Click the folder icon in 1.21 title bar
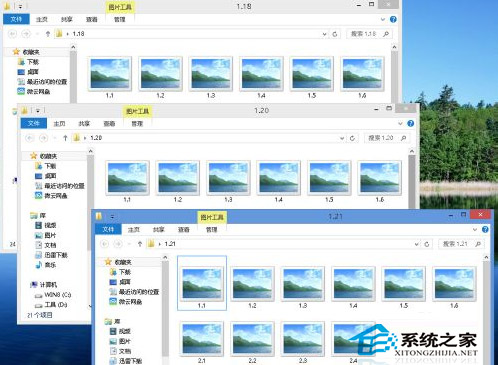 (x=99, y=216)
